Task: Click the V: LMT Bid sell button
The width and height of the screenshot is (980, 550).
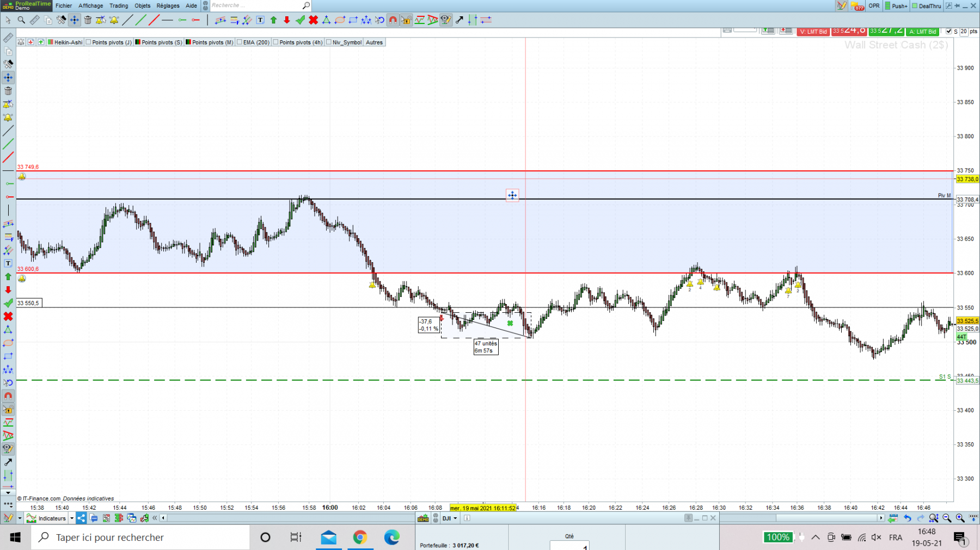Action: pos(813,32)
